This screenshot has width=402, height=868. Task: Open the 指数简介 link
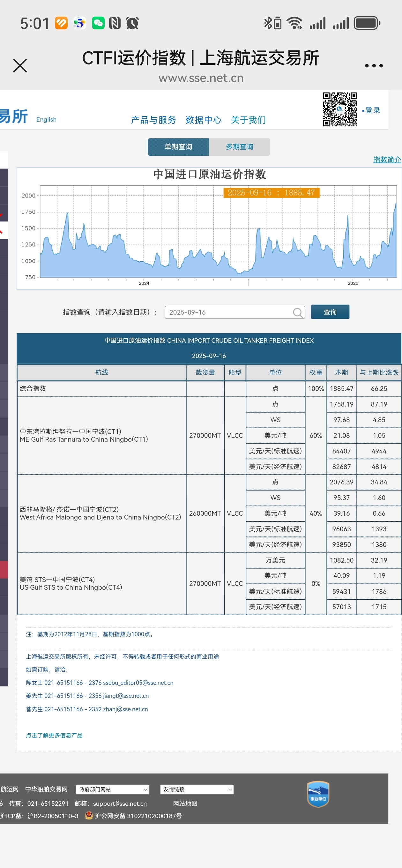tap(387, 159)
